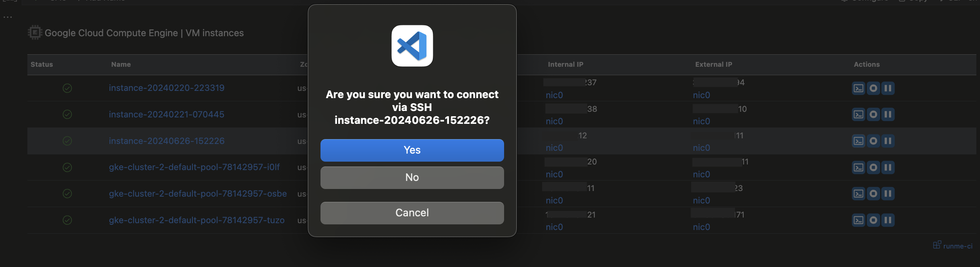Open SSH terminal for the pool-78142957-osbe node
Viewport: 980px width, 267px height.
(x=858, y=194)
